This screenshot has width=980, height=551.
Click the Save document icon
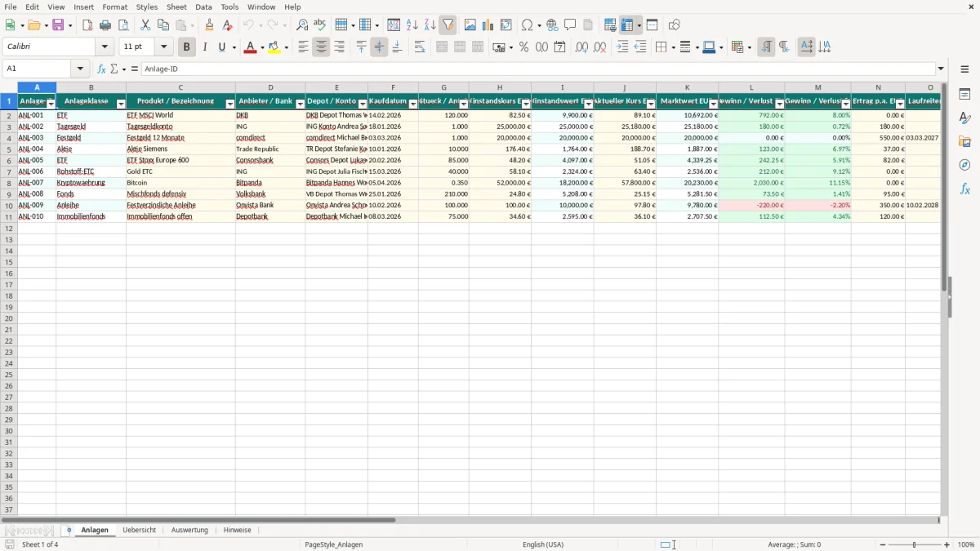58,25
